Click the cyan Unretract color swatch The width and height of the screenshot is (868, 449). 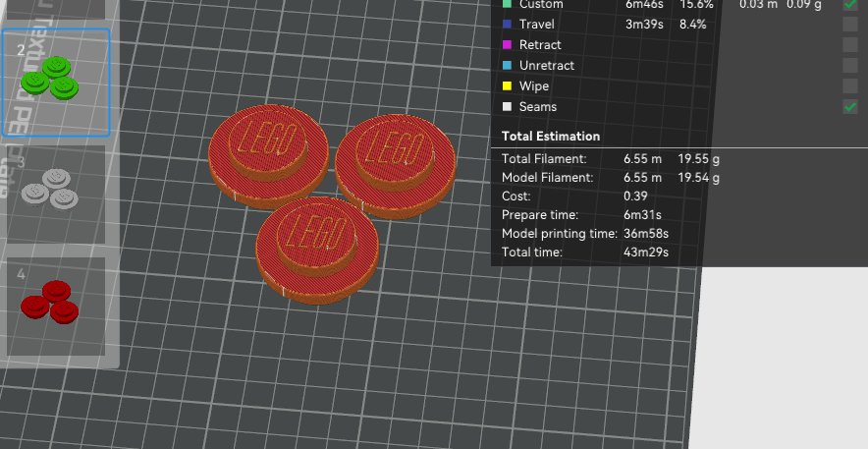507,65
